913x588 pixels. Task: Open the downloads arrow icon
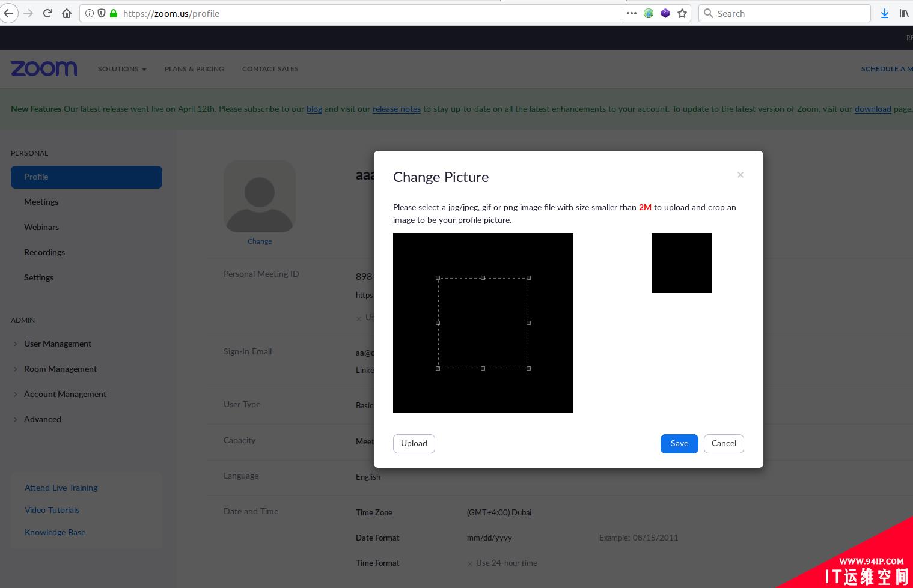point(885,13)
